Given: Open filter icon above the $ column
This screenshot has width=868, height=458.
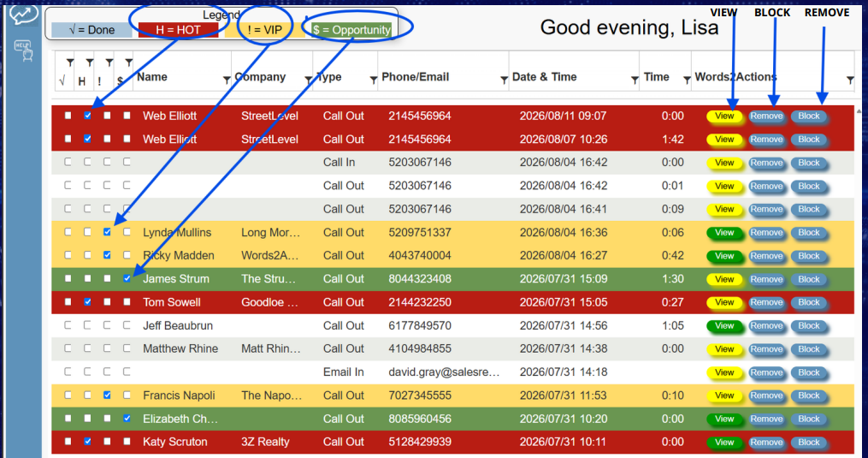Looking at the screenshot, I should point(128,62).
